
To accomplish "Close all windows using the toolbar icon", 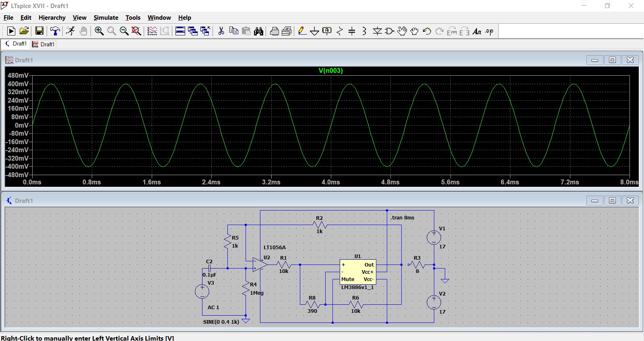I will [x=205, y=31].
